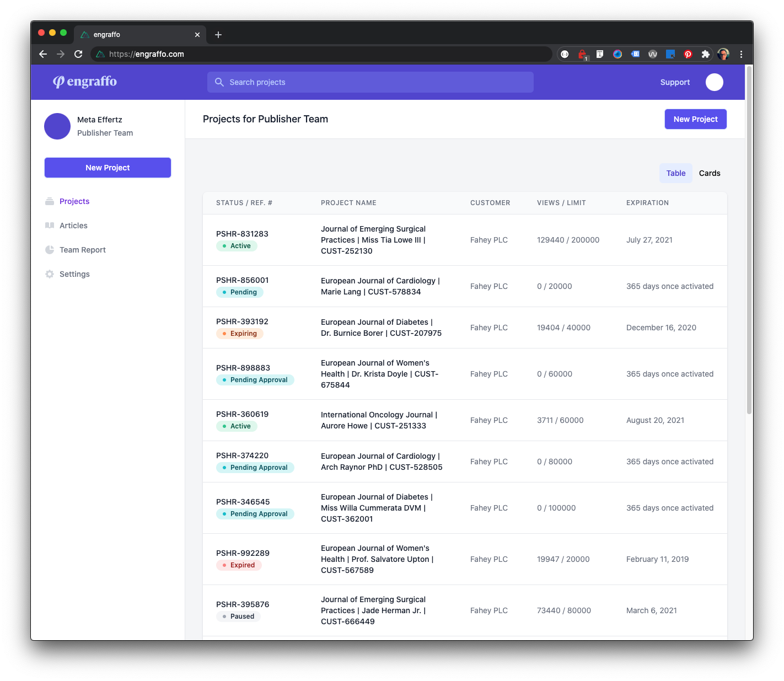The width and height of the screenshot is (784, 681).
Task: Click the puzzle-piece extensions icon
Action: 706,54
